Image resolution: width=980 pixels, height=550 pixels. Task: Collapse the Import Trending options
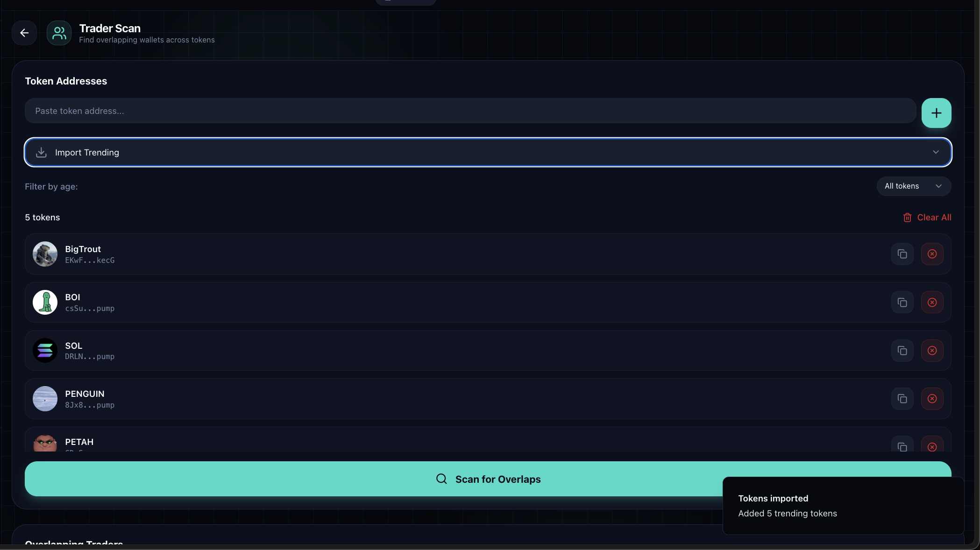tap(936, 152)
